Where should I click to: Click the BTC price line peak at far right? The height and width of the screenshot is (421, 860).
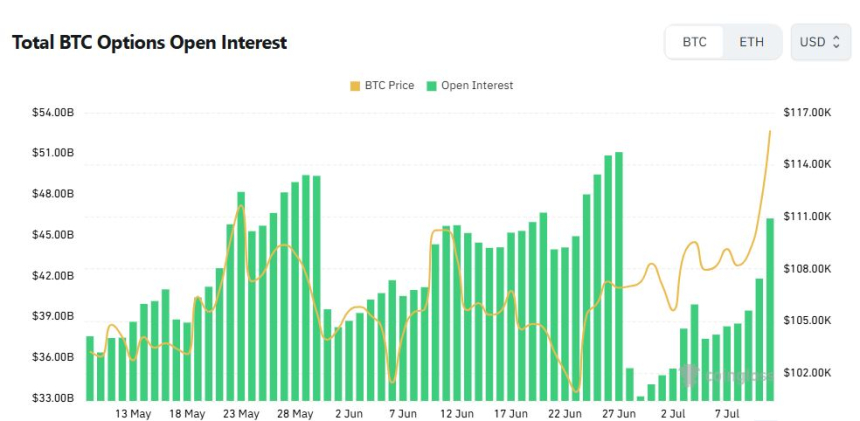point(770,131)
